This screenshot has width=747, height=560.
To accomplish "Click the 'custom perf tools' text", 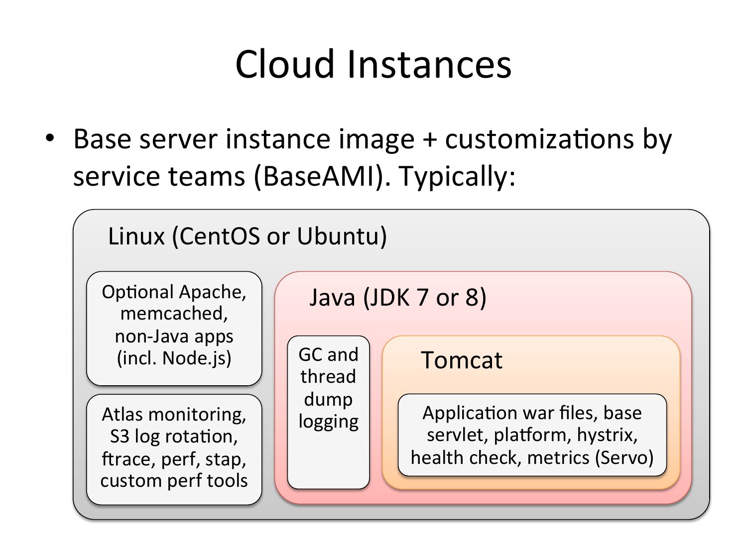I will tap(174, 481).
